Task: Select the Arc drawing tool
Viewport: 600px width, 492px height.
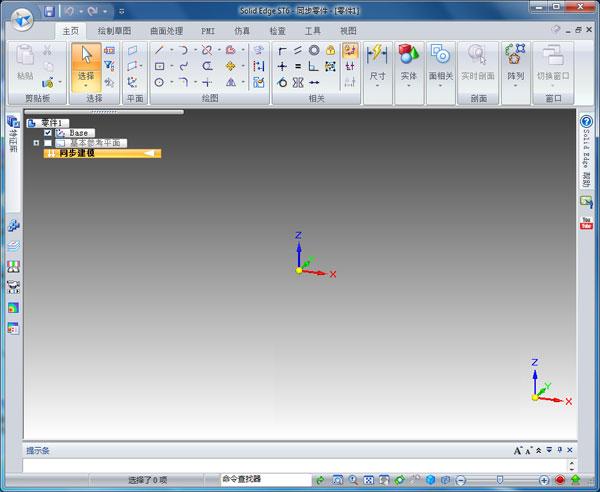Action: [x=184, y=50]
